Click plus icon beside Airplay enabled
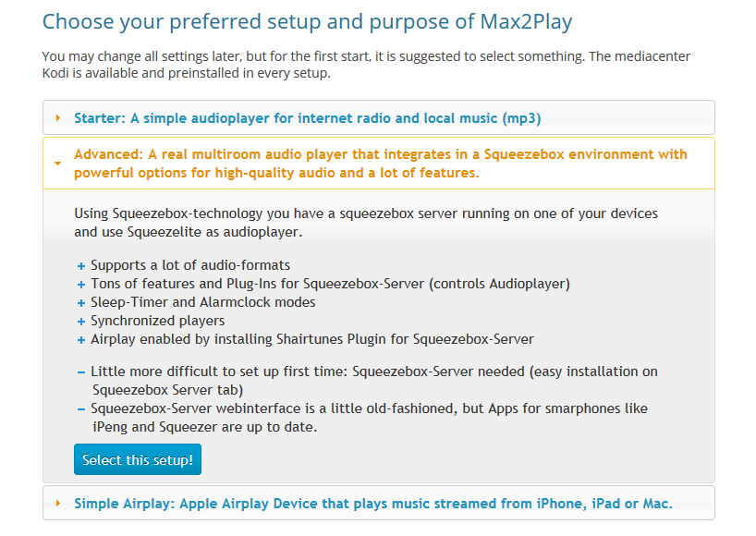 81,340
